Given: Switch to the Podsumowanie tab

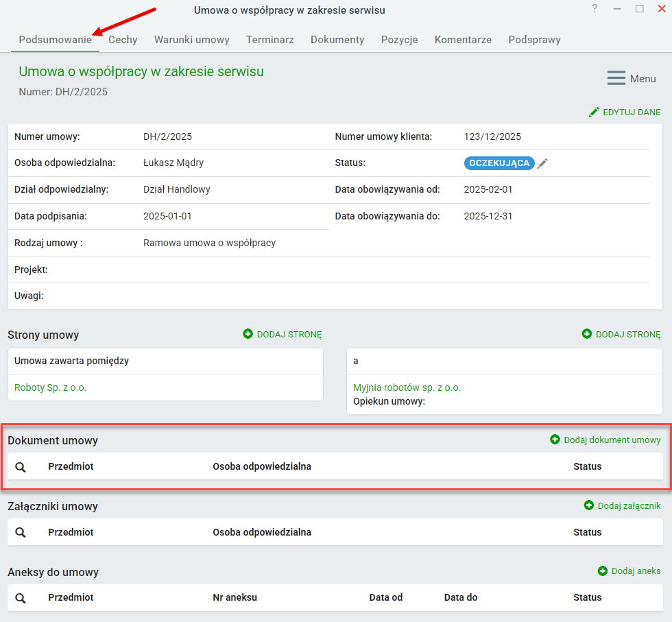Looking at the screenshot, I should tap(56, 40).
